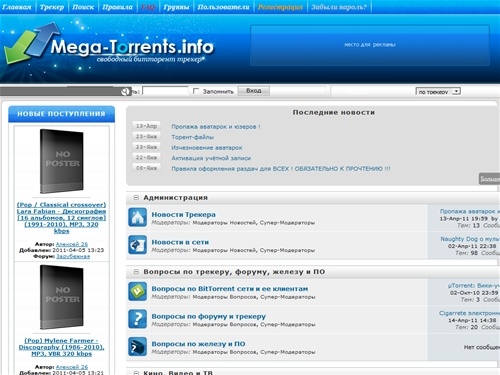Open the Трекер menu item
The height and width of the screenshot is (375, 500).
(x=52, y=7)
